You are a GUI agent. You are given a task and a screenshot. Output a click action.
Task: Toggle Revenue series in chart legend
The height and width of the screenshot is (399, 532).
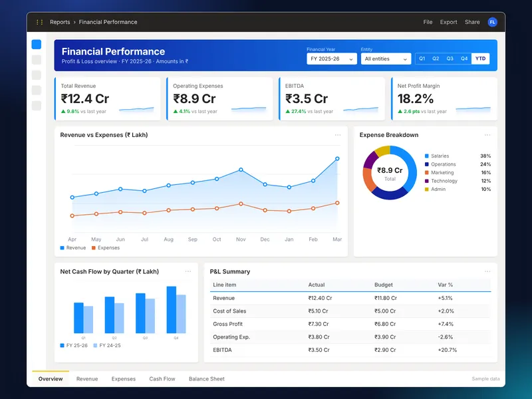(73, 248)
